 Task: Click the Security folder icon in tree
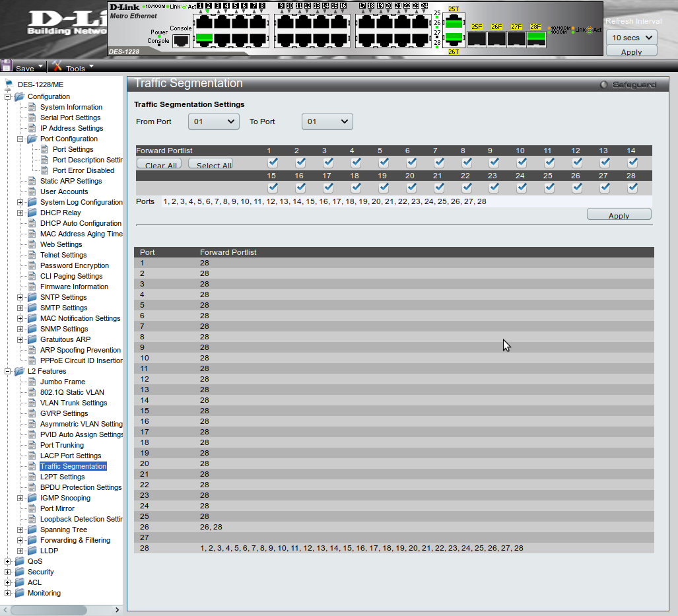click(x=19, y=572)
